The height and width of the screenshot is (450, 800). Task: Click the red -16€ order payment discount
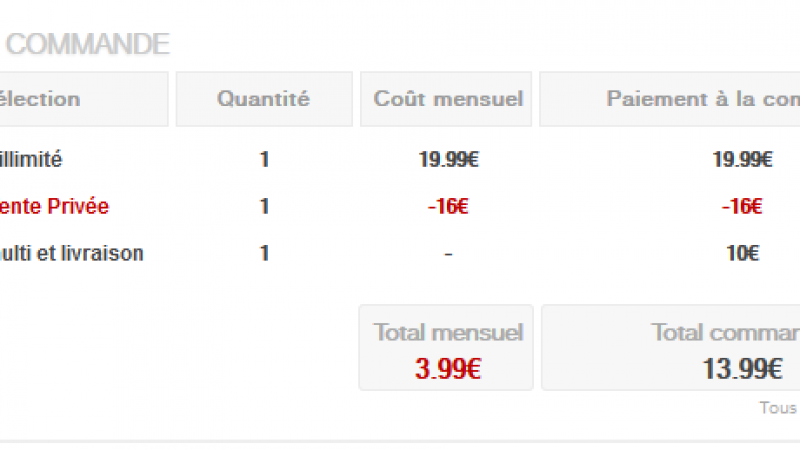(x=741, y=207)
